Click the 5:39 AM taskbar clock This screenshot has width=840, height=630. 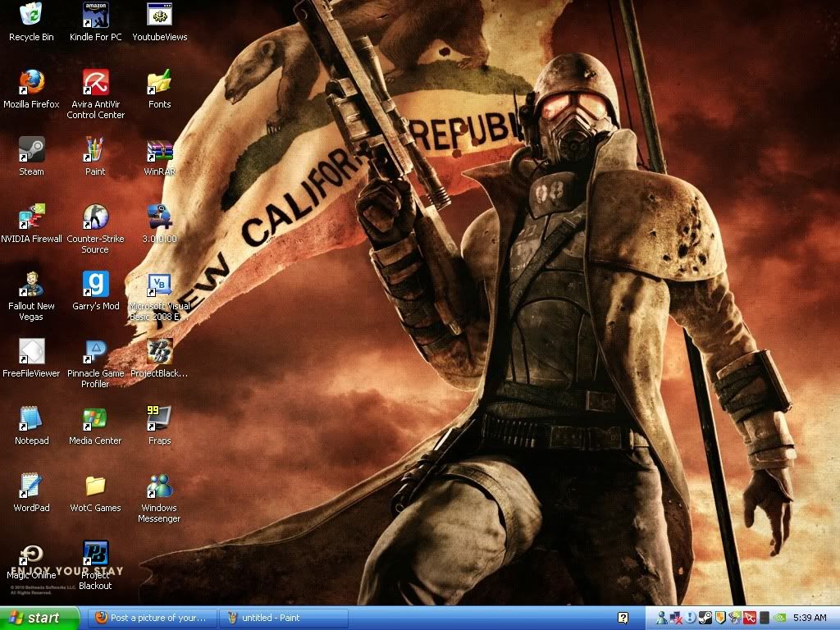[x=810, y=619]
